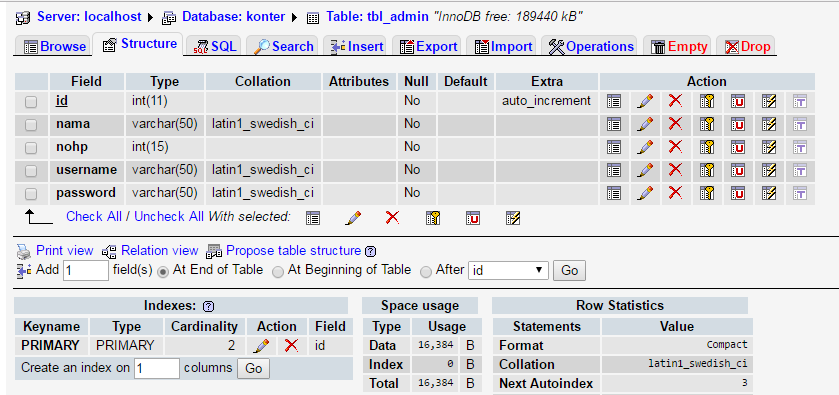Go button for Create an index
839x395 pixels.
(254, 368)
